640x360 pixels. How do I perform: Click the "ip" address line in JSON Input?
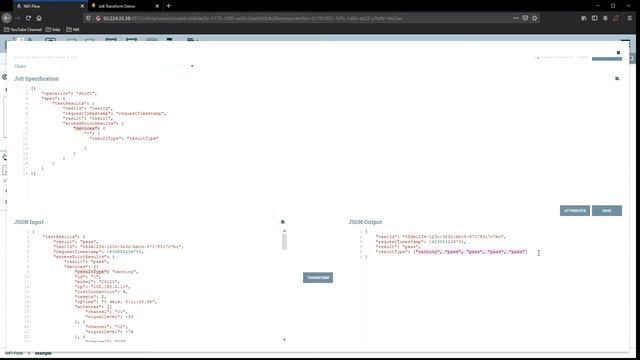click(102, 287)
